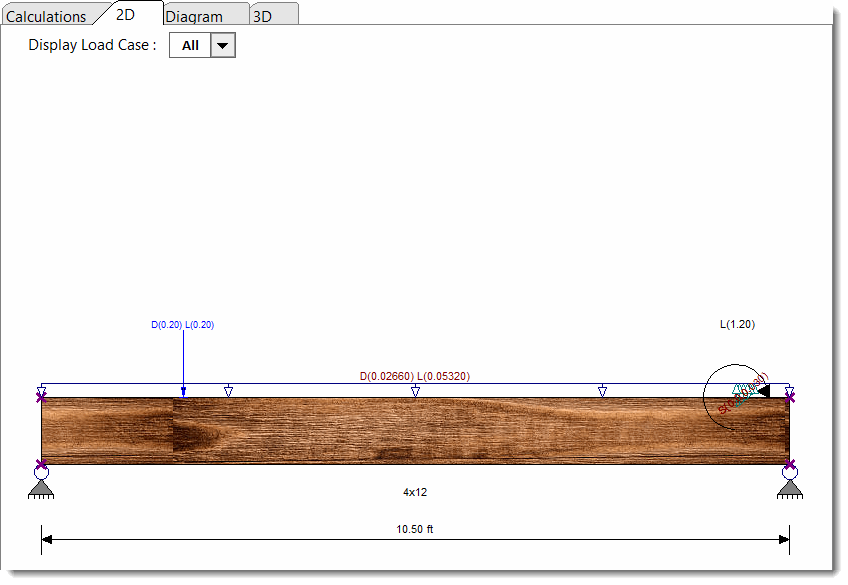This screenshot has height=585, width=848.
Task: Select the point load arrow at D(0.20) L(0.20)
Action: [x=182, y=390]
